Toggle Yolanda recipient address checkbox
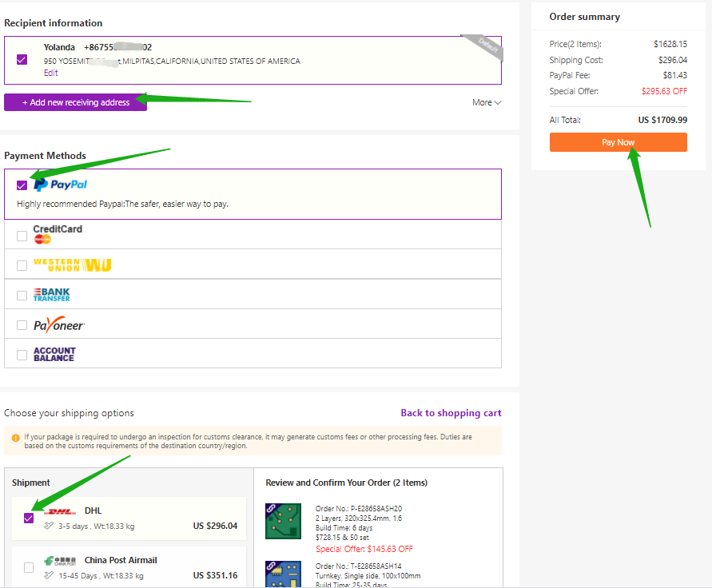The image size is (712, 588). (22, 59)
